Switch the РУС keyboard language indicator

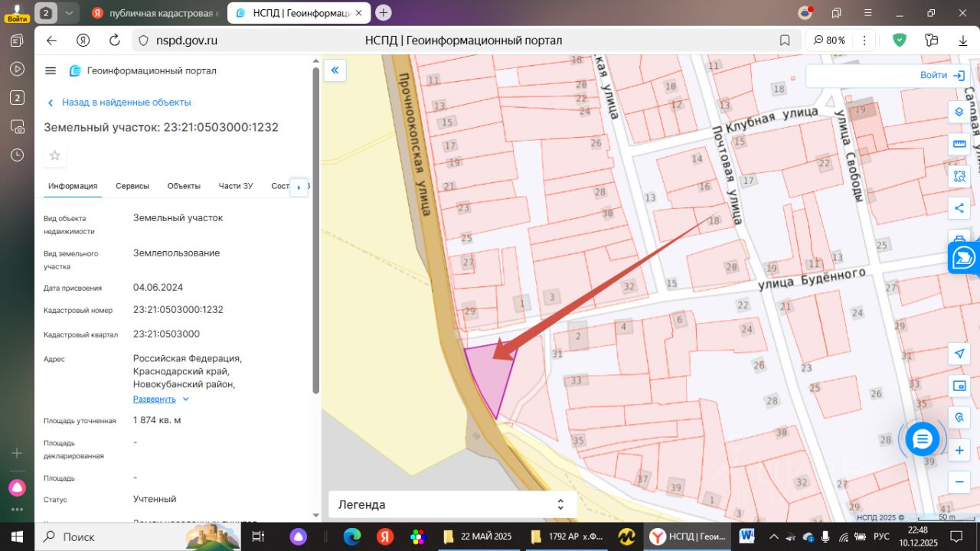pyautogui.click(x=881, y=536)
